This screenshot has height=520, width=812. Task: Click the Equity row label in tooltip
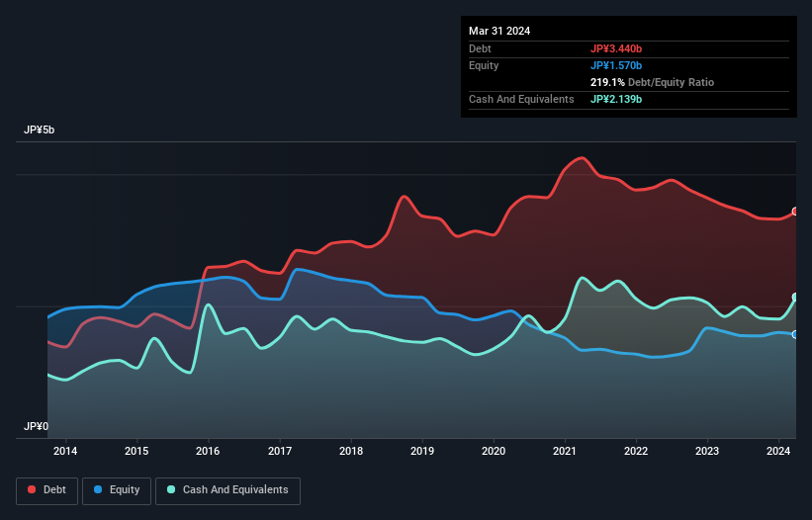484,65
